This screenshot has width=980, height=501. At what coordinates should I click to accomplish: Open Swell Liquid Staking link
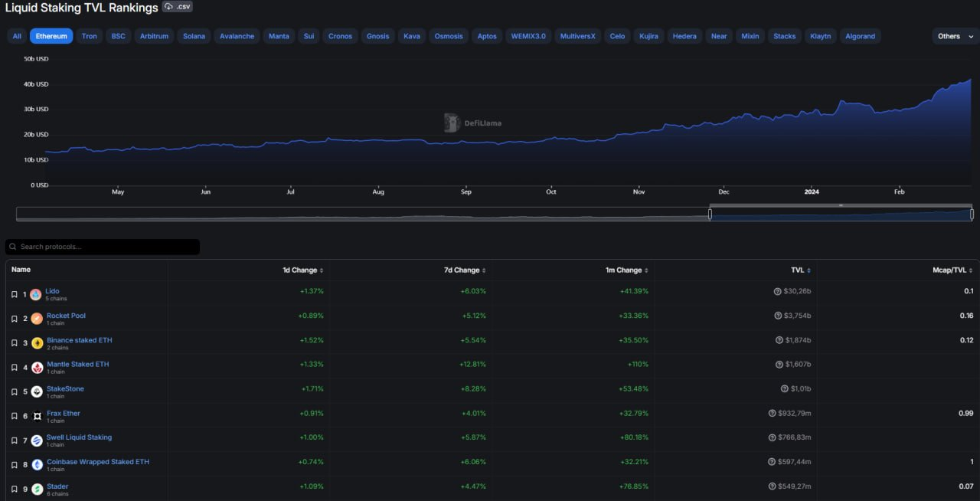(x=79, y=437)
